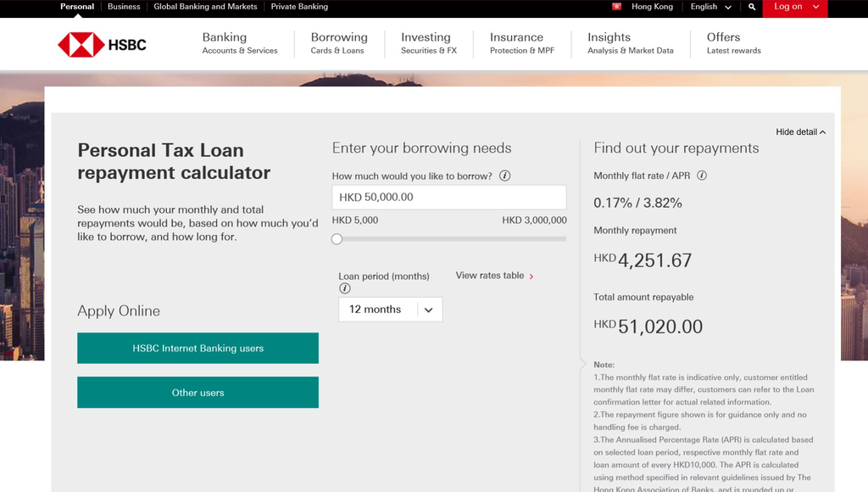
Task: Follow the View rates table link
Action: (x=494, y=276)
